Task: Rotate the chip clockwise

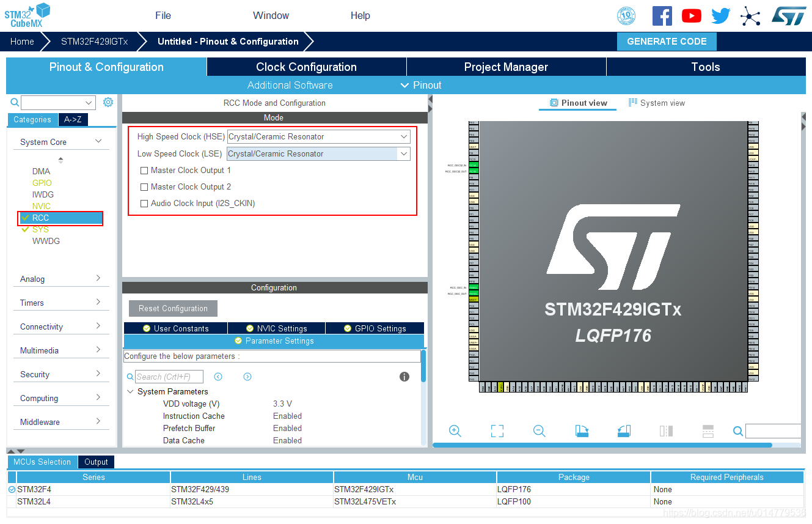Action: [582, 431]
